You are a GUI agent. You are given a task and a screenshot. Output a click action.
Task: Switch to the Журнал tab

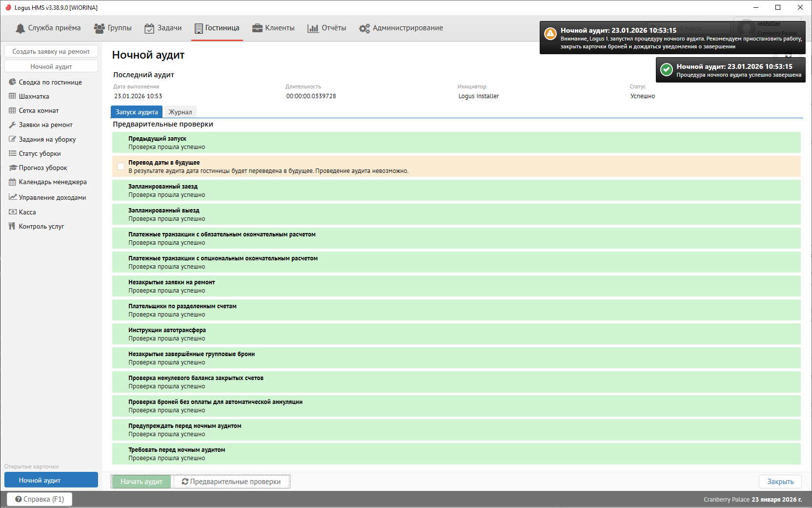click(180, 112)
